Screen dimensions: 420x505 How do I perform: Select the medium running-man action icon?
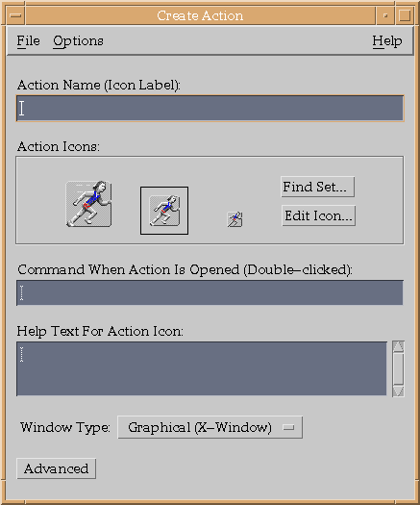pyautogui.click(x=164, y=211)
